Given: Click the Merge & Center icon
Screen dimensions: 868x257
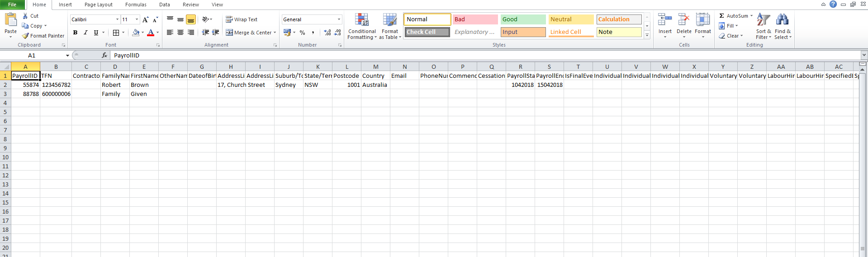Looking at the screenshot, I should click(229, 33).
